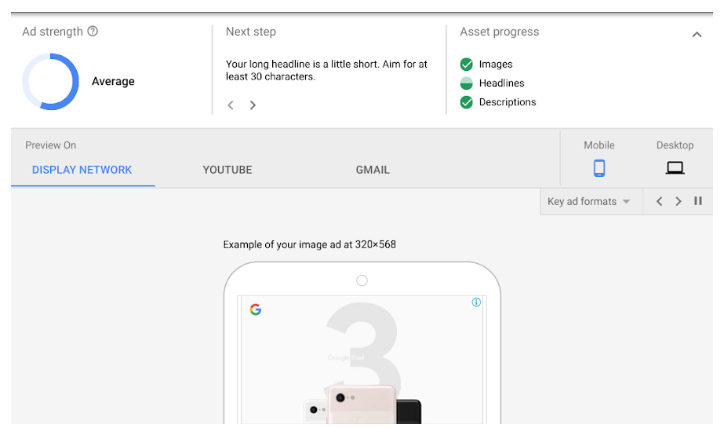The height and width of the screenshot is (428, 723).
Task: Click the Next step heading
Action: coord(251,32)
